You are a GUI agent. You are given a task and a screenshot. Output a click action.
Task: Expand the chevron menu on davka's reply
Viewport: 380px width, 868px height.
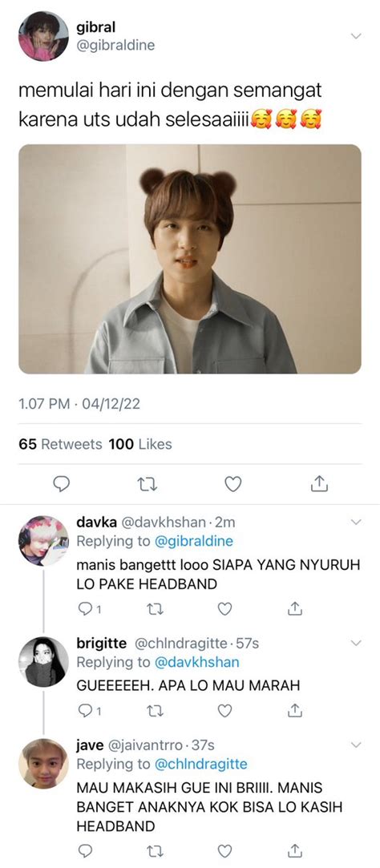[x=356, y=522]
